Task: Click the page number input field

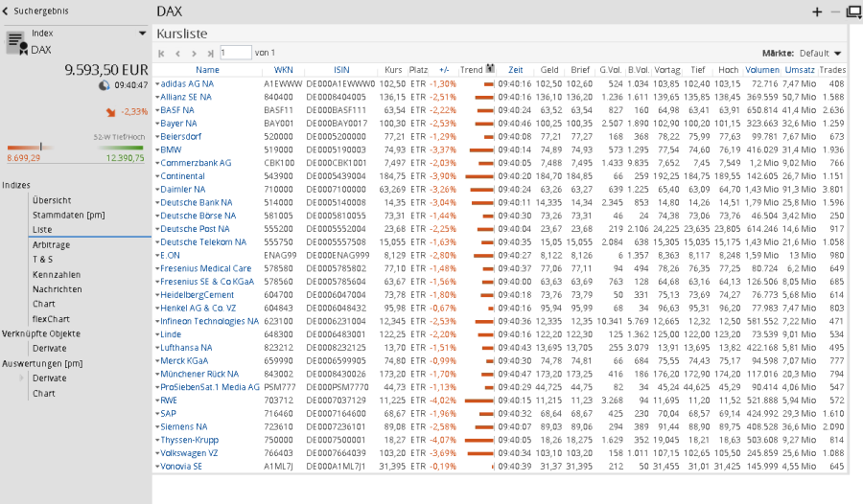Action: [235, 53]
